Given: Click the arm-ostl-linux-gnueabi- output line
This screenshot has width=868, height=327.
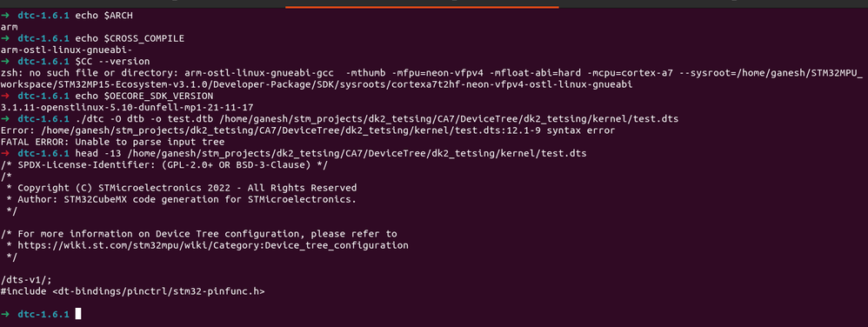Looking at the screenshot, I should (x=66, y=50).
